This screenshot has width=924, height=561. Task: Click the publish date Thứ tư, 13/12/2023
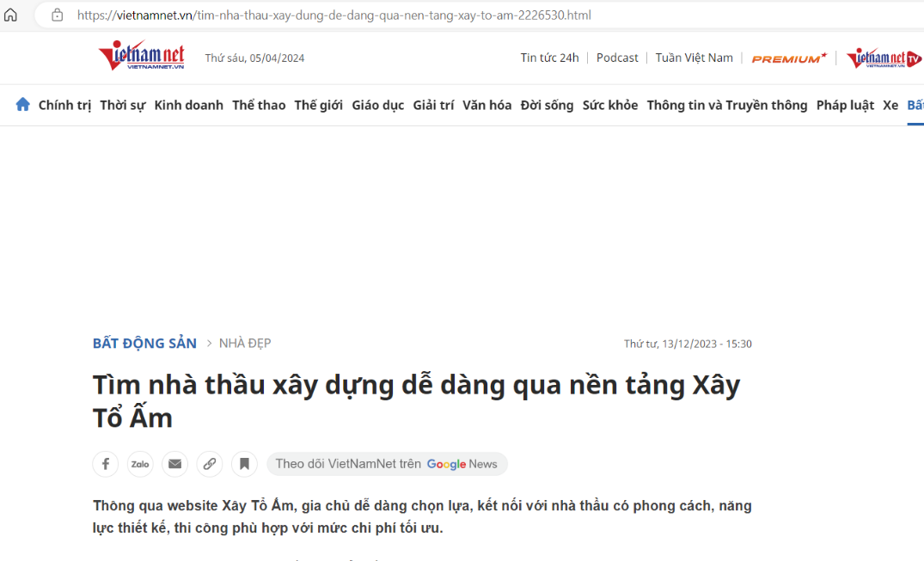[688, 344]
